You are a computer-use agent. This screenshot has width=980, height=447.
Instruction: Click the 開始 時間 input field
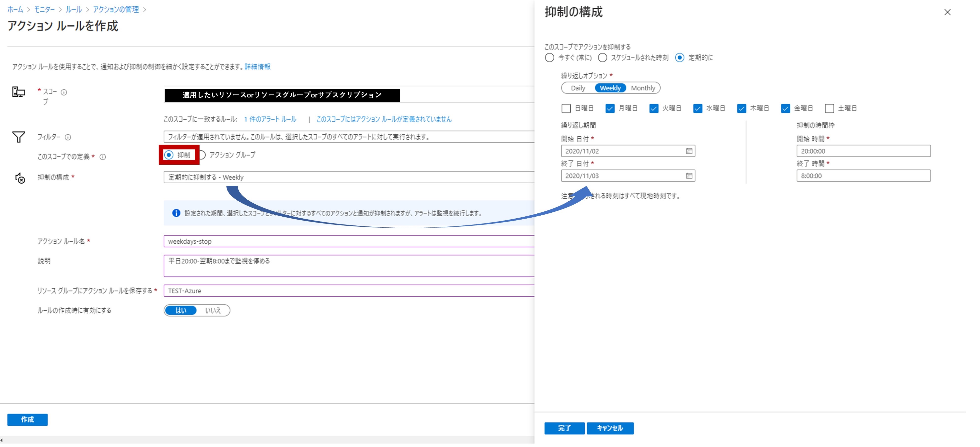point(863,151)
